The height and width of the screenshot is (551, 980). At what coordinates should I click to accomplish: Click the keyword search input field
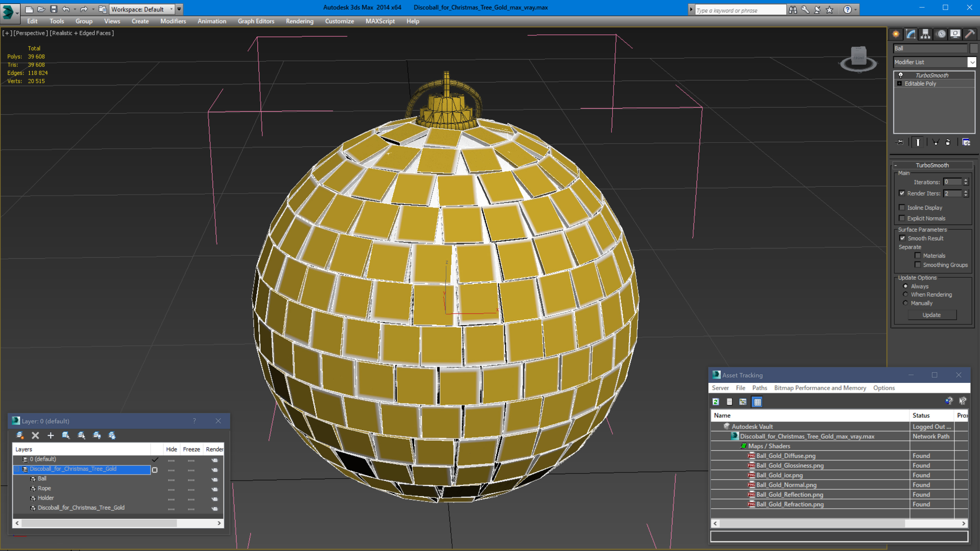pyautogui.click(x=740, y=10)
